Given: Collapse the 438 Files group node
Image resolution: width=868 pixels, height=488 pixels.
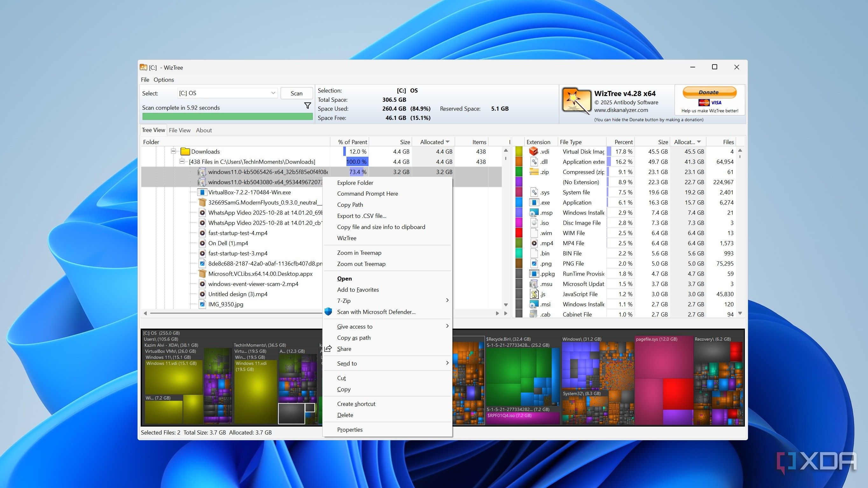Looking at the screenshot, I should [x=182, y=162].
